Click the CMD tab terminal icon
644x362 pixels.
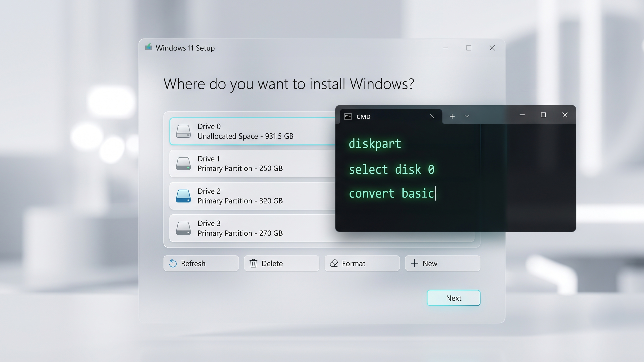(x=348, y=116)
